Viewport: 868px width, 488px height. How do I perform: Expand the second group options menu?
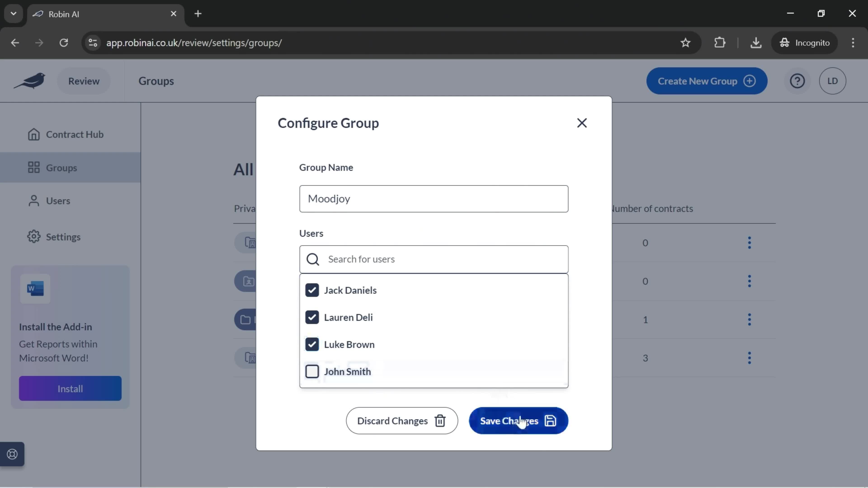749,281
